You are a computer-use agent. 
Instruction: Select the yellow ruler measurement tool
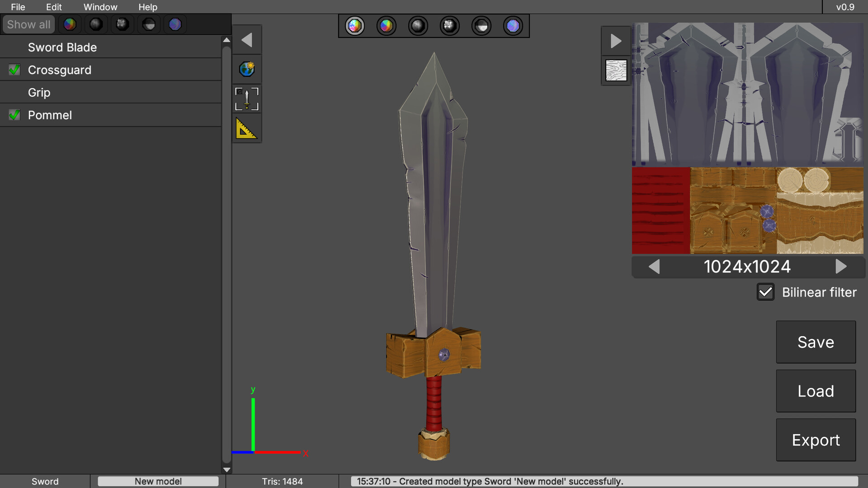(247, 128)
